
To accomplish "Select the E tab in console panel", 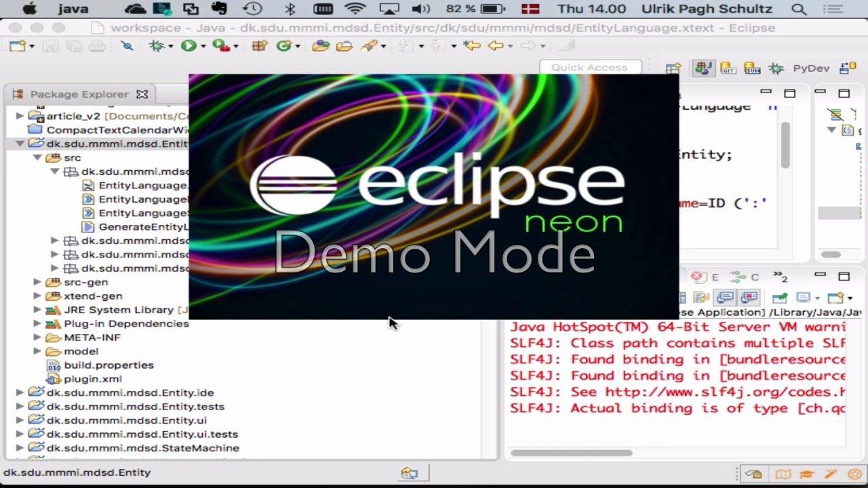I will [x=705, y=277].
